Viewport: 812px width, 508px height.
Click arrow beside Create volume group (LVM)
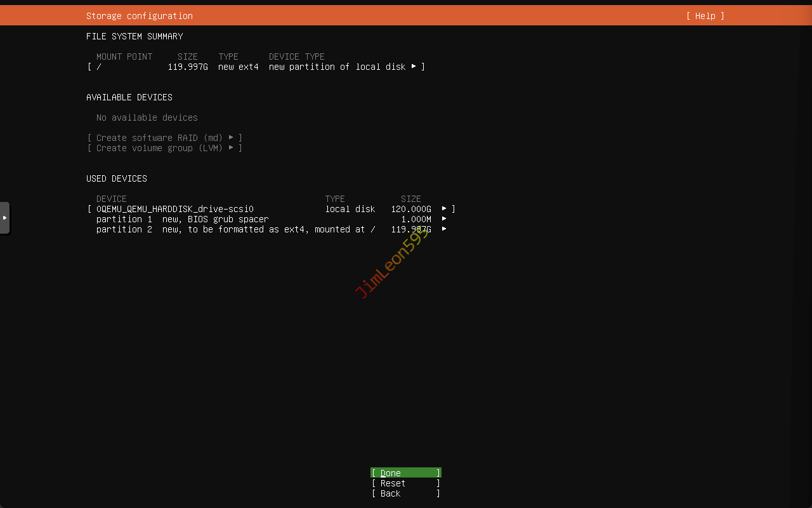click(x=232, y=148)
